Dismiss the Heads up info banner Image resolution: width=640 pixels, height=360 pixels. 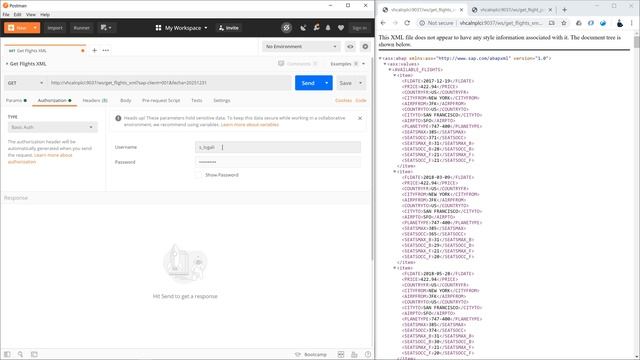[360, 118]
